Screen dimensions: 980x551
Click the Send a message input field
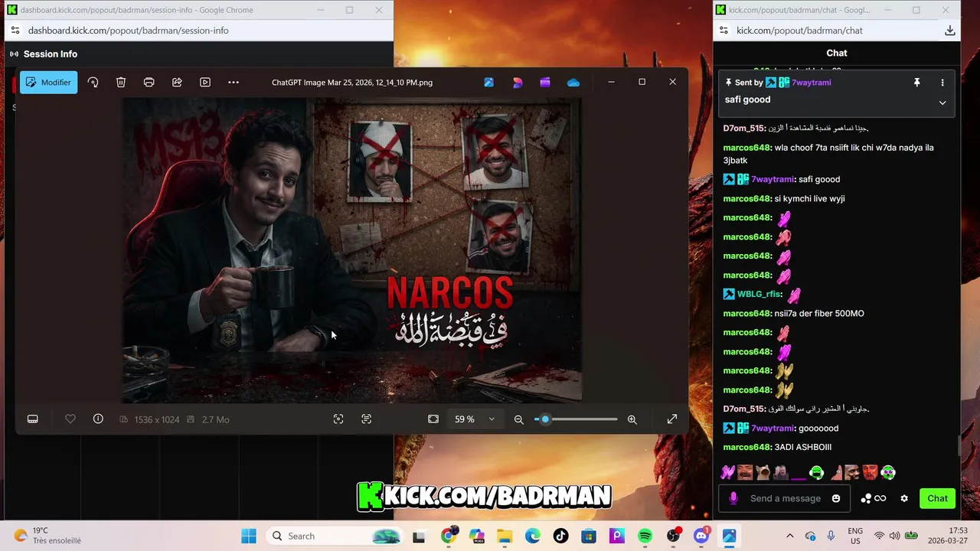tap(785, 498)
